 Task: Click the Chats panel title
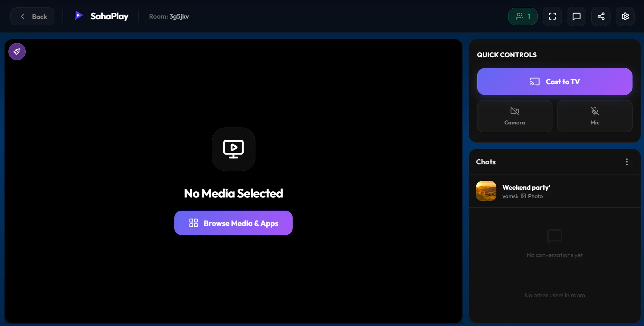tap(486, 162)
